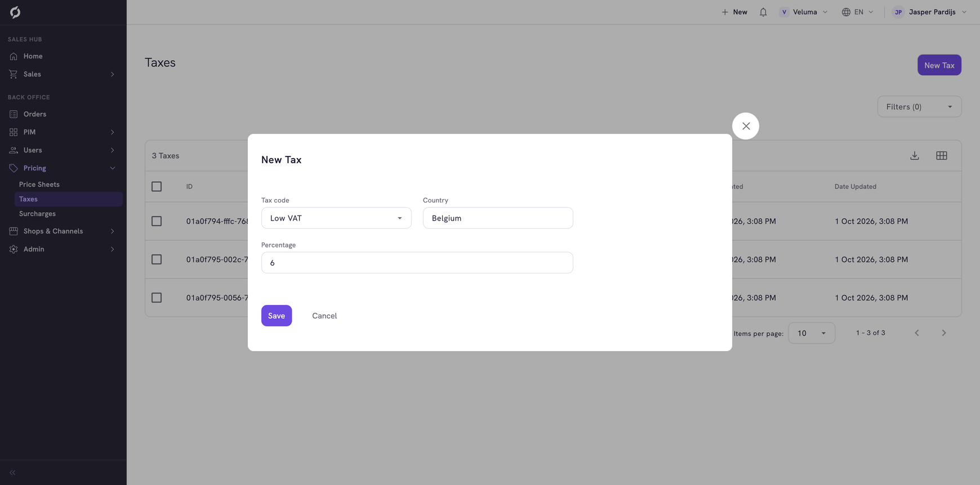Check the row starting 01a0f795-002c
Image resolution: width=980 pixels, height=485 pixels.
[157, 260]
